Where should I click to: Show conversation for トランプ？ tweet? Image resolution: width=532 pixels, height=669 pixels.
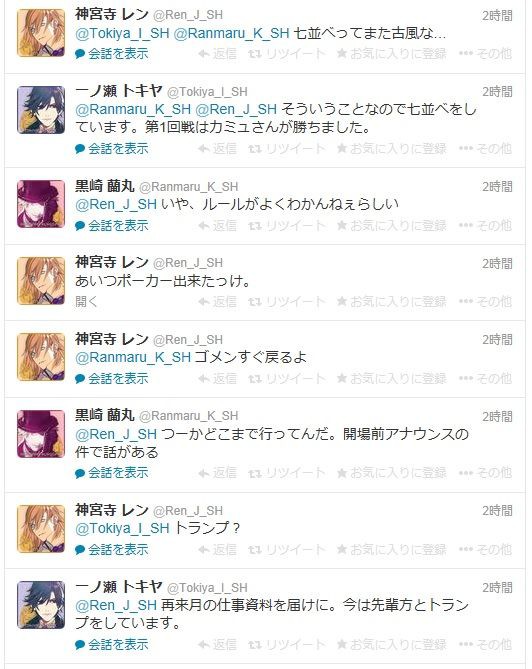(112, 550)
